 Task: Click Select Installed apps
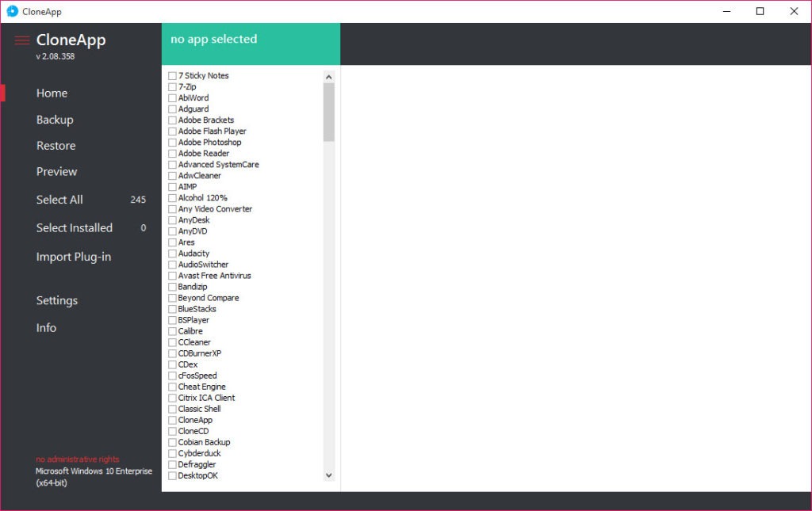coord(74,228)
